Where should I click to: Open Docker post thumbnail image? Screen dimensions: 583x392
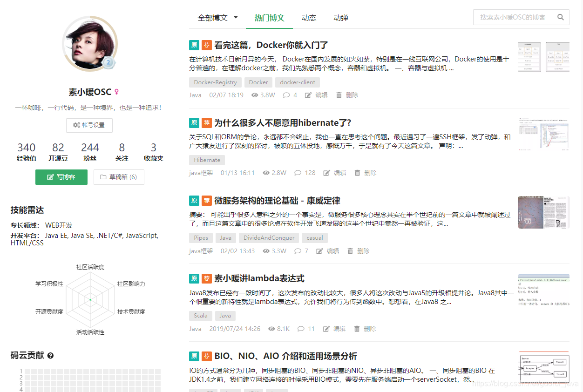[x=544, y=56]
